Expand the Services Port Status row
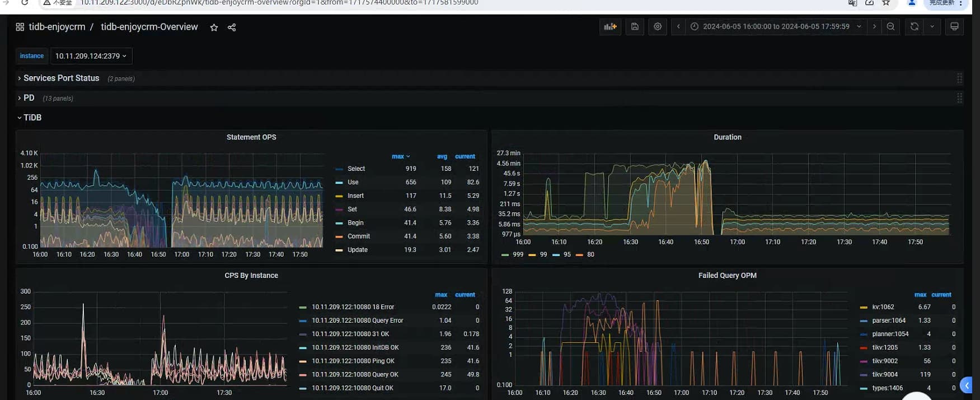 pos(61,78)
